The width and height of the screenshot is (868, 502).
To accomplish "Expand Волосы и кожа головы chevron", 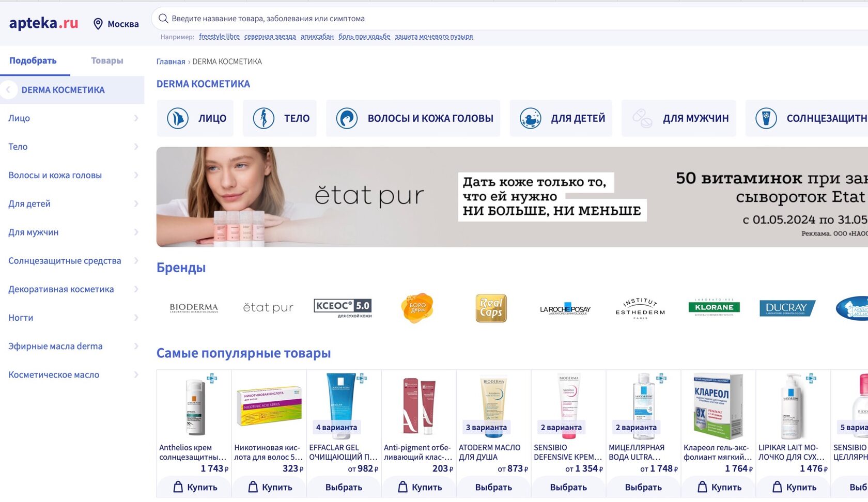I will pyautogui.click(x=136, y=175).
